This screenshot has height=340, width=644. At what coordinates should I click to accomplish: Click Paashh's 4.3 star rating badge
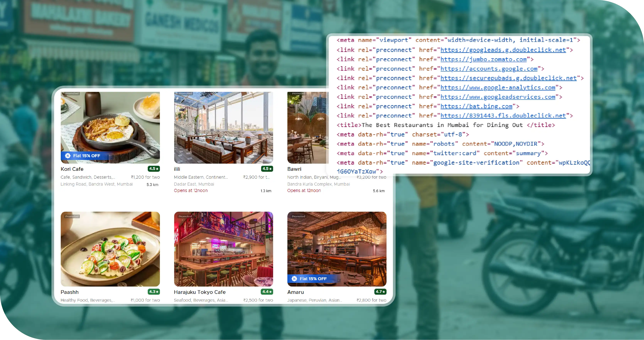pos(154,292)
